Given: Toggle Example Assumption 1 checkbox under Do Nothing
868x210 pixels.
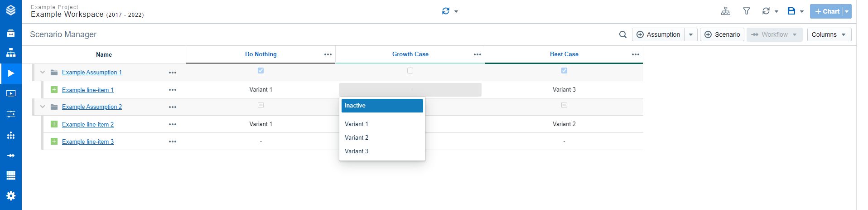Looking at the screenshot, I should 260,71.
